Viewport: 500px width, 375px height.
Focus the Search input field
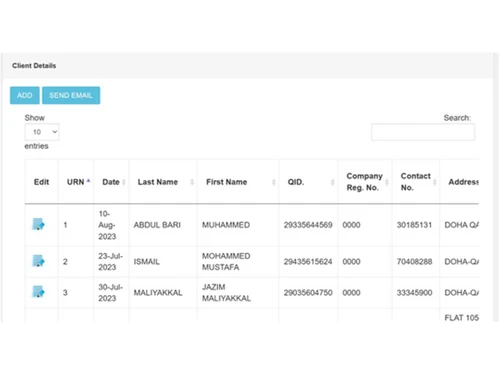pyautogui.click(x=423, y=132)
